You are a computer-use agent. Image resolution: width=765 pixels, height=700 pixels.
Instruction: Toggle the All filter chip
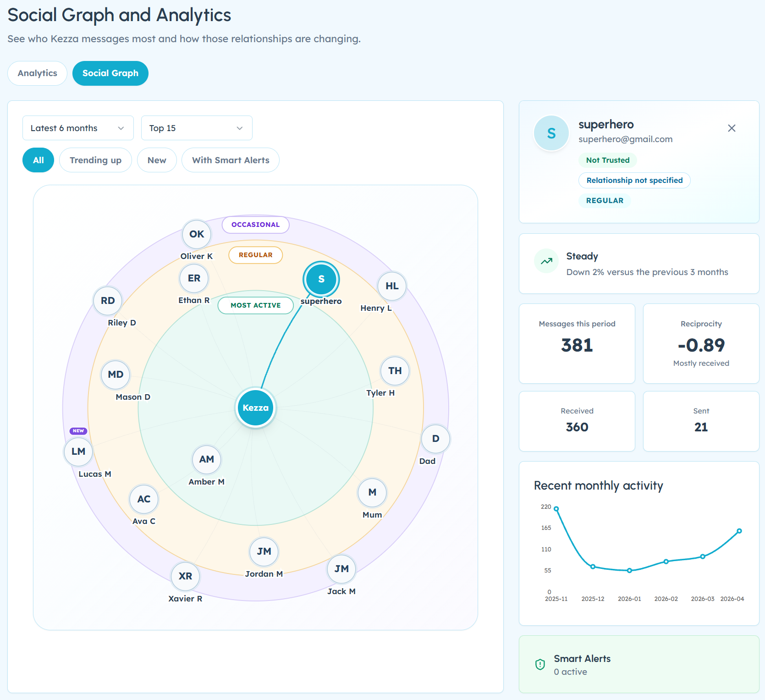coord(39,160)
